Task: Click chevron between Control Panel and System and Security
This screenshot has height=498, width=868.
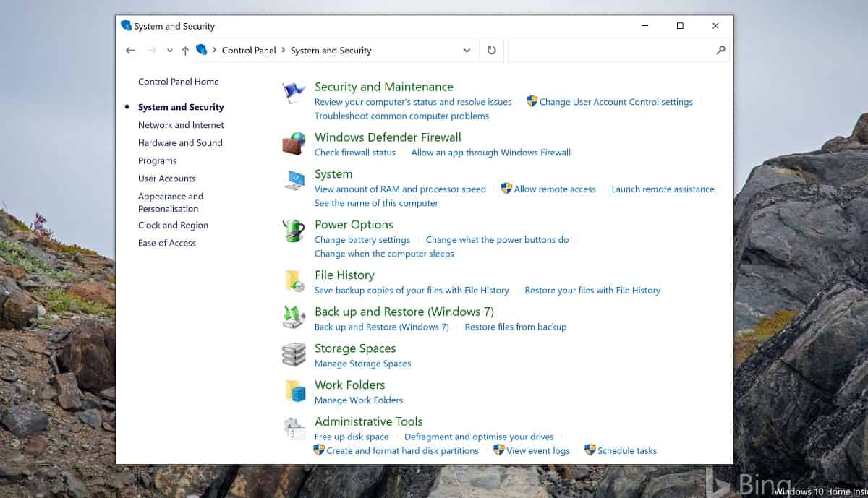Action: pos(284,51)
